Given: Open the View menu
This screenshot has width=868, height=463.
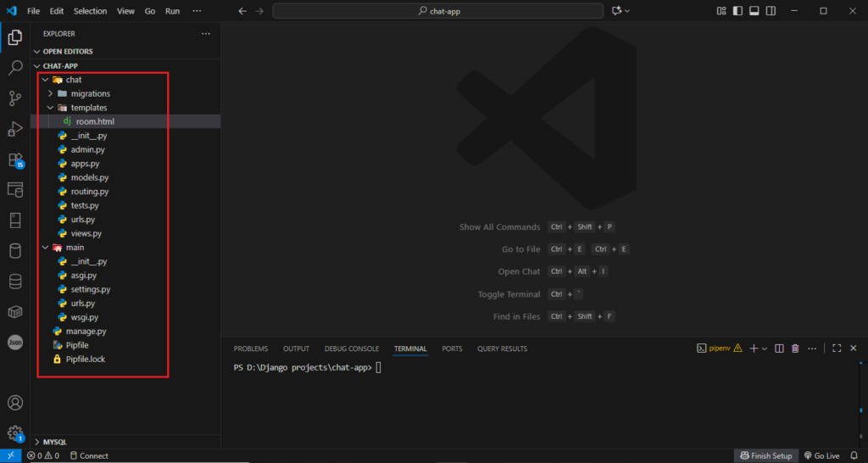Looking at the screenshot, I should (x=125, y=11).
